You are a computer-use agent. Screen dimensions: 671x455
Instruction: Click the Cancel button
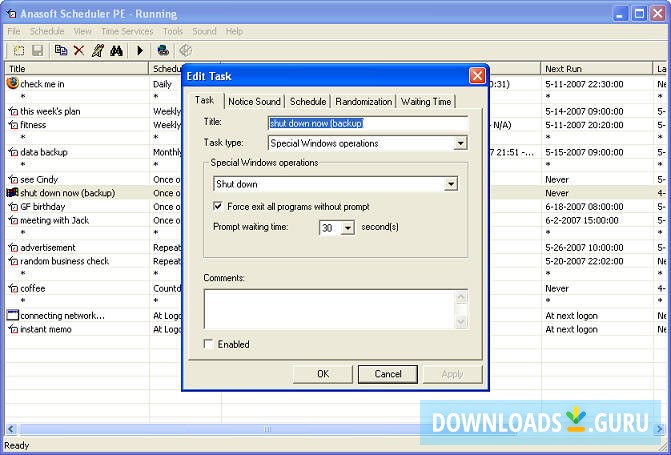(x=388, y=374)
